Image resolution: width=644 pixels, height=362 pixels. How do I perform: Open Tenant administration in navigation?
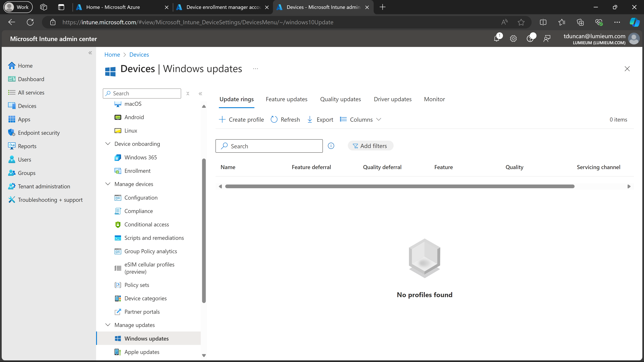[44, 186]
